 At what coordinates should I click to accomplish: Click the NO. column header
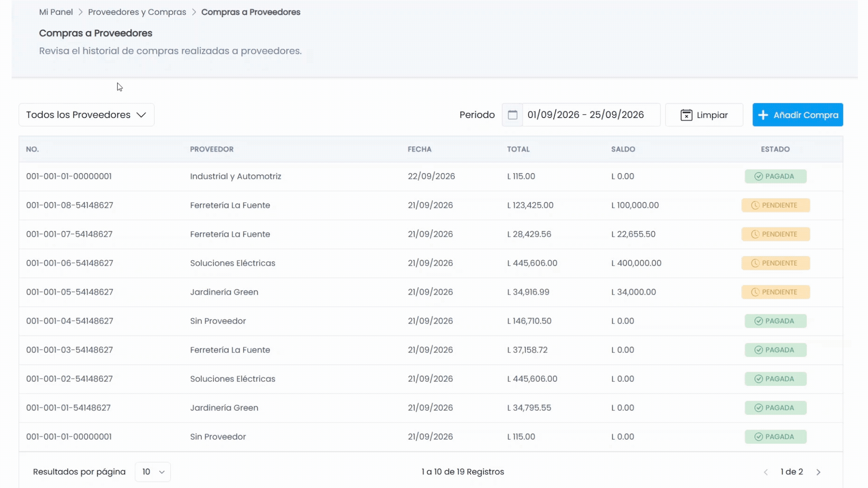33,149
